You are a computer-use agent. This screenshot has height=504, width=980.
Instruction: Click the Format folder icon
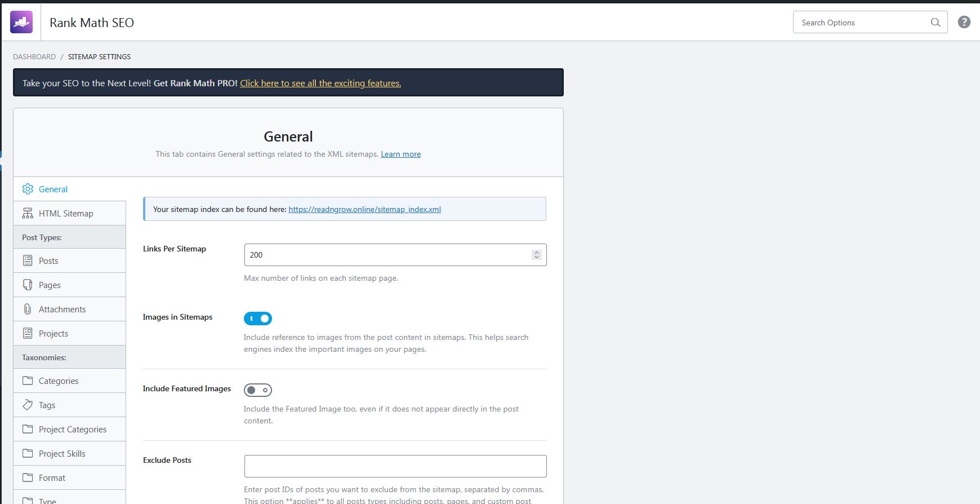point(28,478)
